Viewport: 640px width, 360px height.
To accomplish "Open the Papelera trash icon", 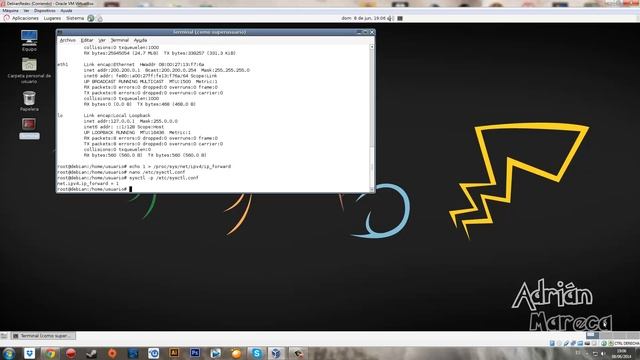I will click(29, 101).
